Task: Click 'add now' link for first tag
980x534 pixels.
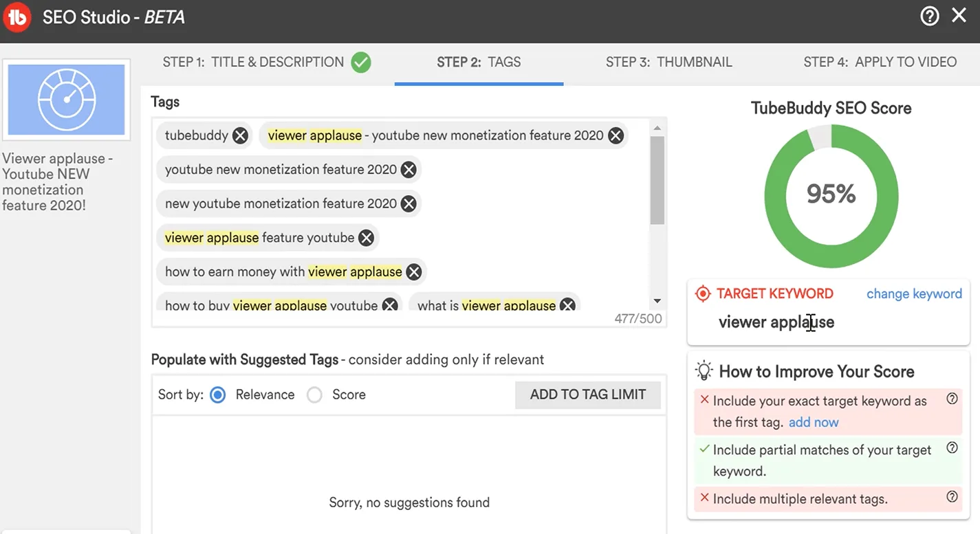Action: point(814,422)
